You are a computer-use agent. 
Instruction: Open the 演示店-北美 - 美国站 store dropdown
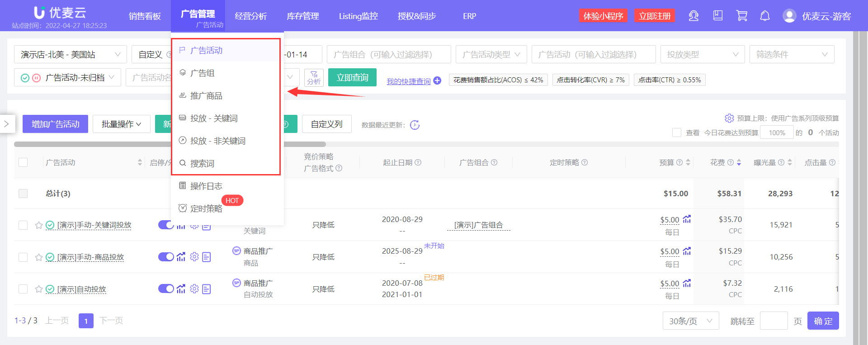[x=71, y=54]
